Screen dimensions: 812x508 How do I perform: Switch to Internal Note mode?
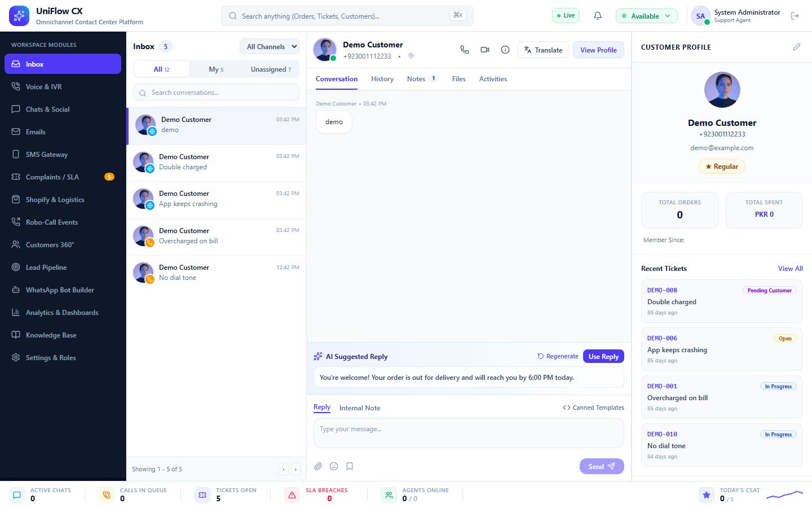tap(360, 408)
